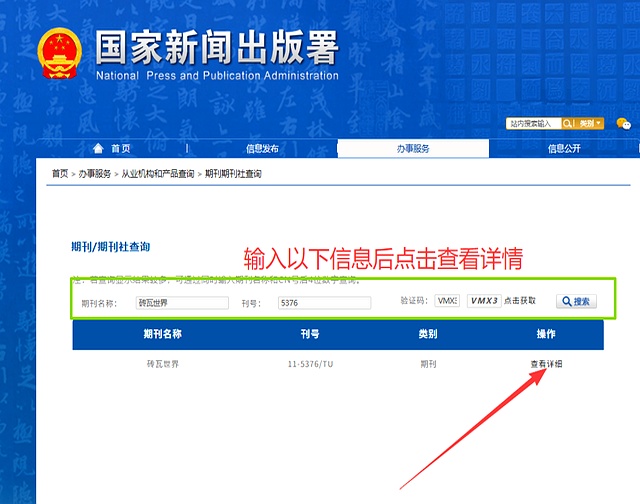The image size is (640, 504).
Task: Focus the 期刊名称 input field
Action: click(x=182, y=303)
